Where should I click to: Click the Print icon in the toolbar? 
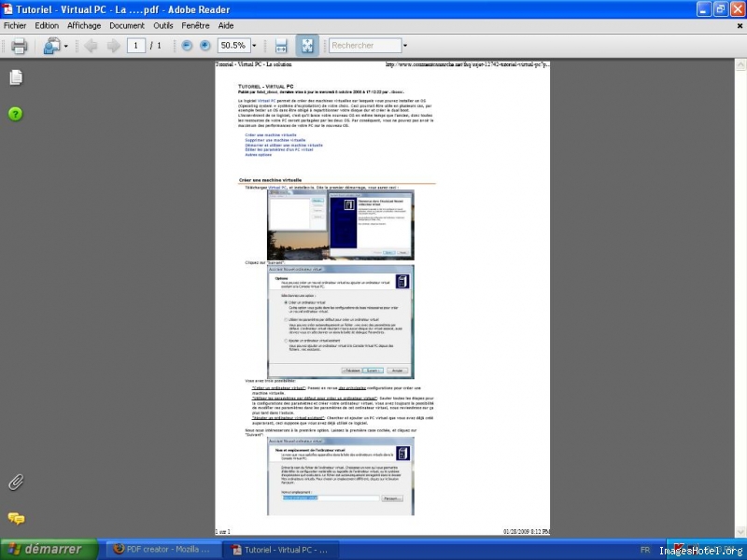[19, 46]
